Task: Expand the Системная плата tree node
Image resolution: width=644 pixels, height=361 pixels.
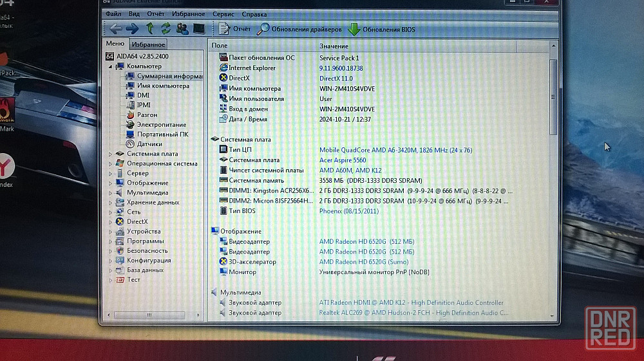Action: (x=110, y=154)
